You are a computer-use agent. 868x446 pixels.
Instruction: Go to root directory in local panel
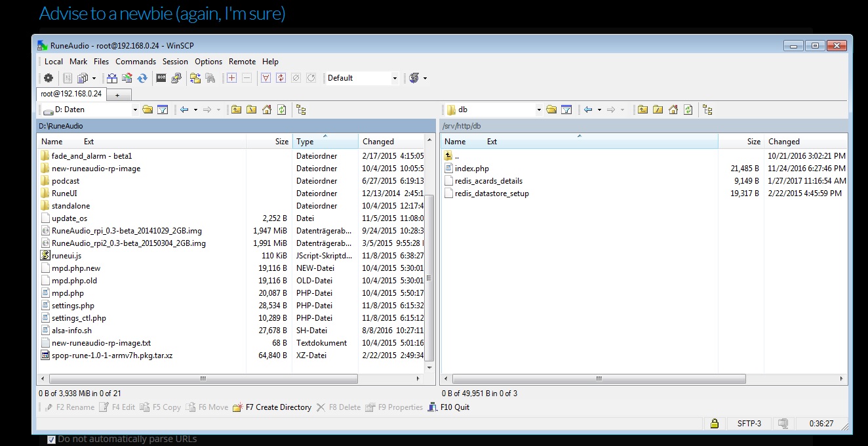pyautogui.click(x=251, y=110)
